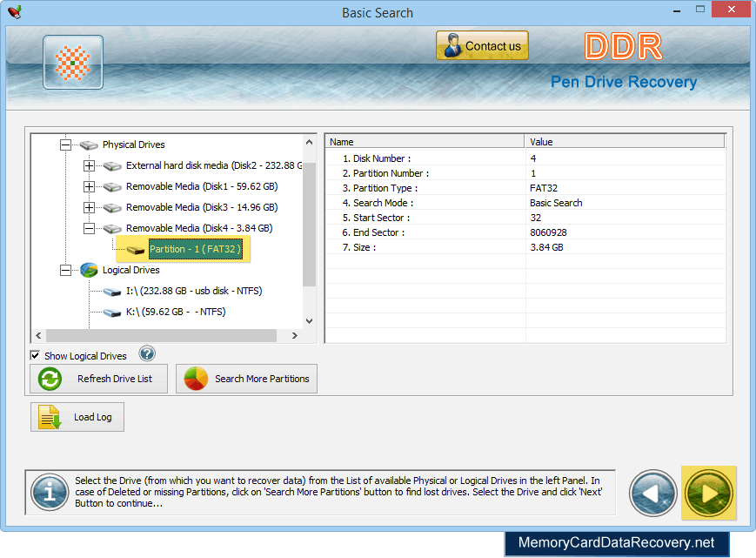Click the '4. Search Mode :' row

tap(526, 203)
